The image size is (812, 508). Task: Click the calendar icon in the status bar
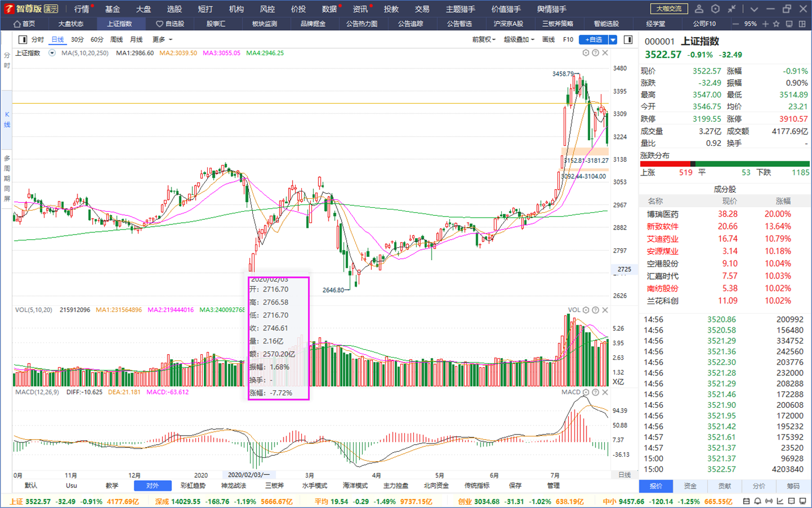point(746,501)
